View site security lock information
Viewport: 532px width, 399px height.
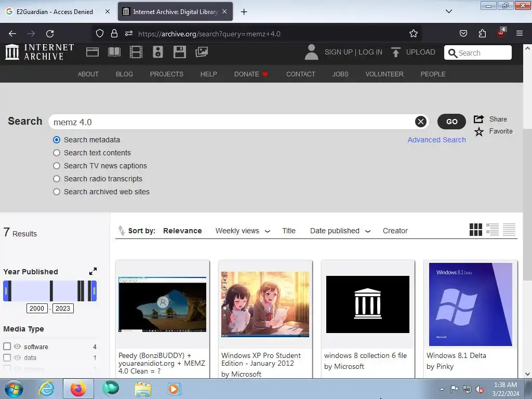tap(114, 34)
